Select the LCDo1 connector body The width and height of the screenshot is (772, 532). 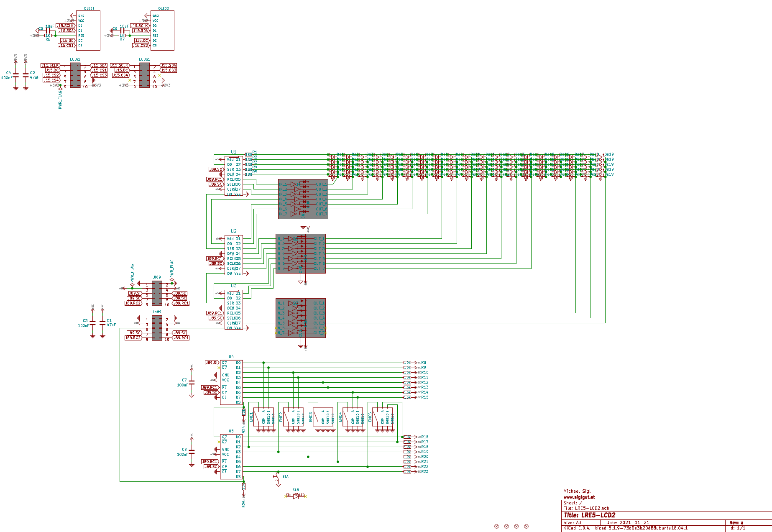pyautogui.click(x=144, y=76)
